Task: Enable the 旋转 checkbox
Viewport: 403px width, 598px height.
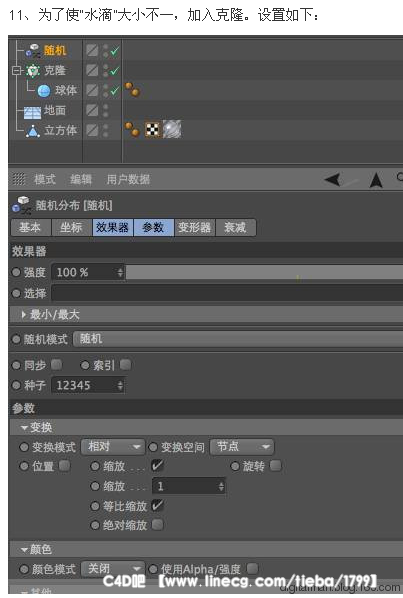Action: [x=276, y=466]
